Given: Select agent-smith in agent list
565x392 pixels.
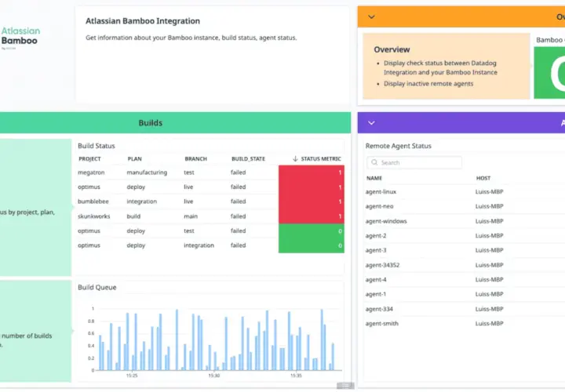Looking at the screenshot, I should click(x=382, y=324).
